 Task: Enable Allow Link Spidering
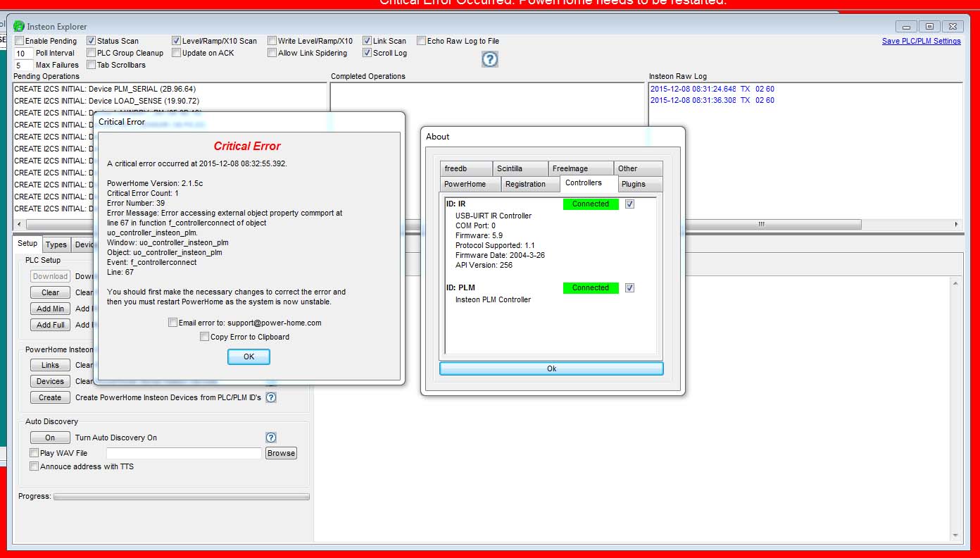[272, 53]
